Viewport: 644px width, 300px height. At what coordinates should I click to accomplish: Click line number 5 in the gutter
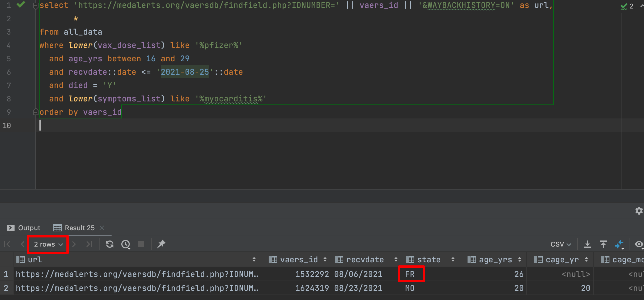(x=9, y=59)
